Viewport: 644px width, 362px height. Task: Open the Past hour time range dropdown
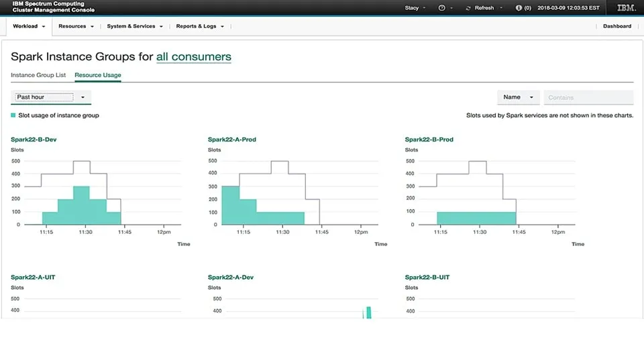(51, 97)
